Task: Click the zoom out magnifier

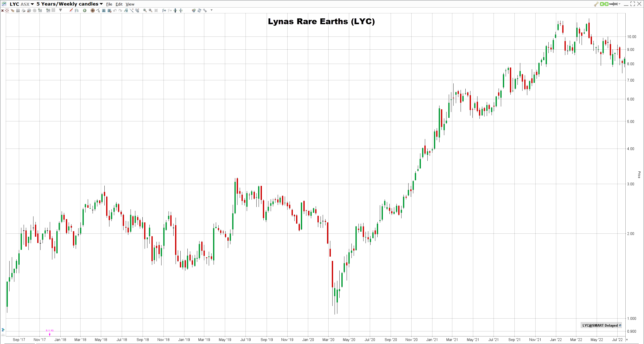Action: 150,10
